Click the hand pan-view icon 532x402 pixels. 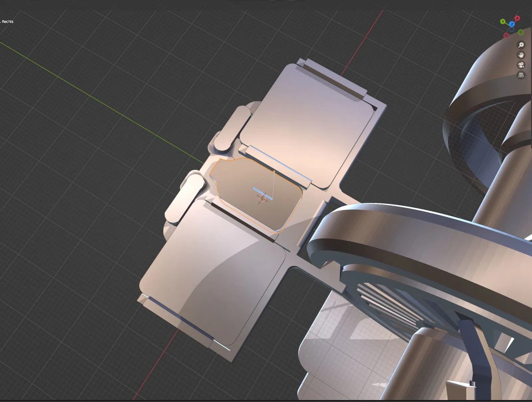point(521,55)
